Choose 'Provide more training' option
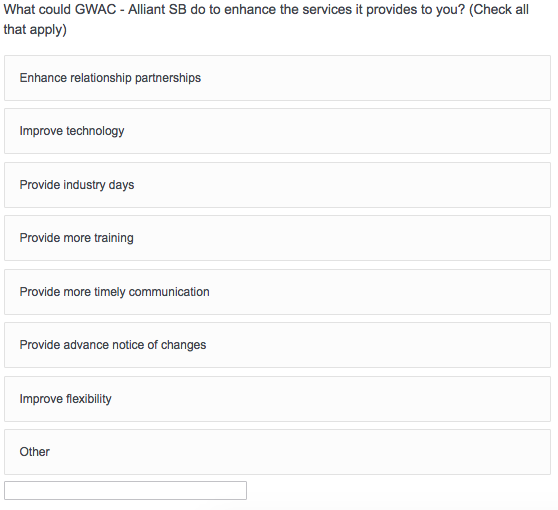558x510 pixels. point(277,238)
